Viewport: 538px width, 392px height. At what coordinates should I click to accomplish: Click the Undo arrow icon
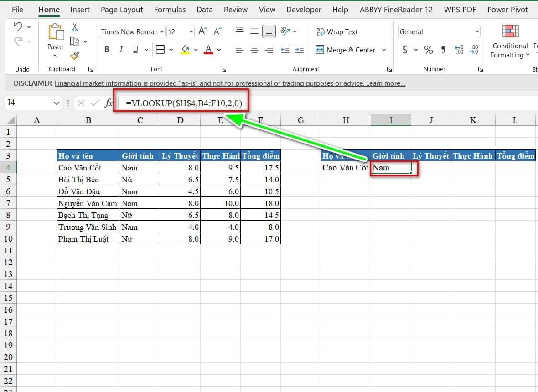[x=18, y=27]
